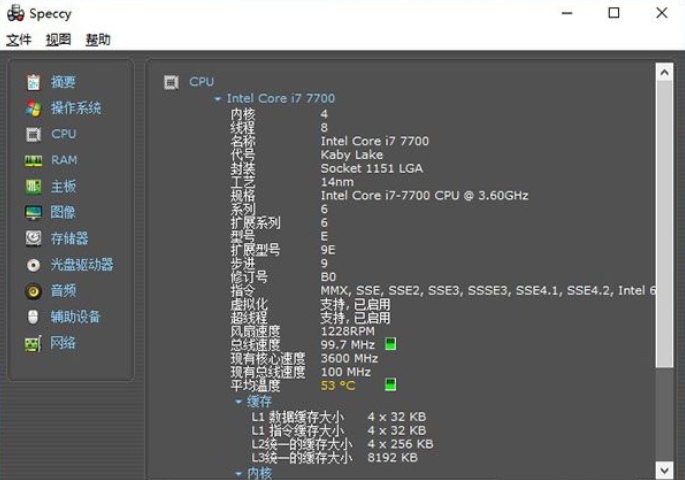Click the scrollbar down arrow
Viewport: 685px width, 480px height.
click(664, 470)
